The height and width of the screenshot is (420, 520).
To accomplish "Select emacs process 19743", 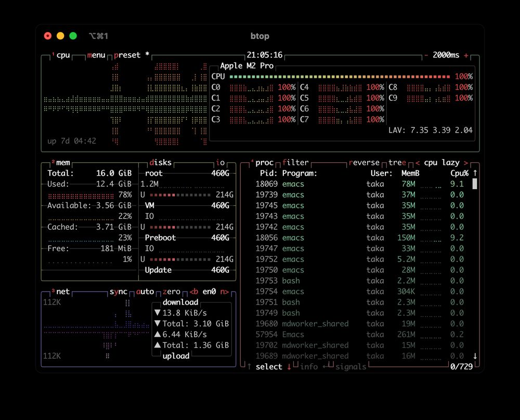I will click(x=359, y=216).
